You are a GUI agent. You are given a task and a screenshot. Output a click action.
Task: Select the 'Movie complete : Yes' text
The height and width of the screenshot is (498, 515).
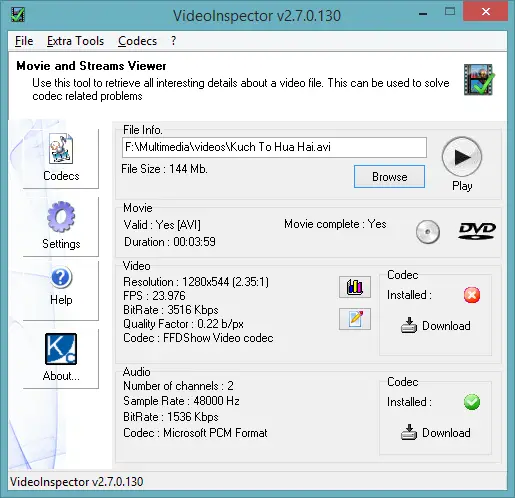tap(335, 224)
